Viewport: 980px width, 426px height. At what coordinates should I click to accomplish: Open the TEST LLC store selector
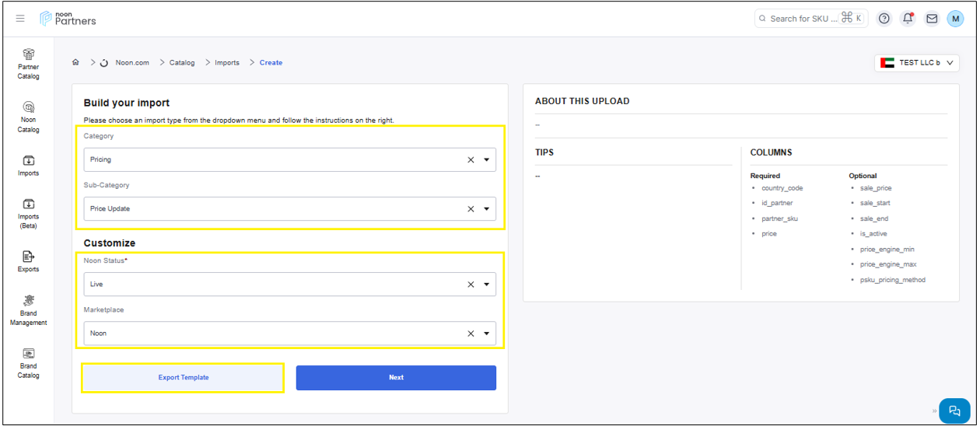(917, 63)
